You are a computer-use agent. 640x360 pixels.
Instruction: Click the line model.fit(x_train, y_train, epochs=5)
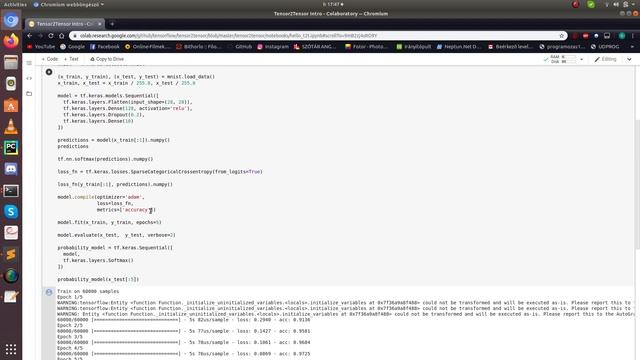pos(109,222)
